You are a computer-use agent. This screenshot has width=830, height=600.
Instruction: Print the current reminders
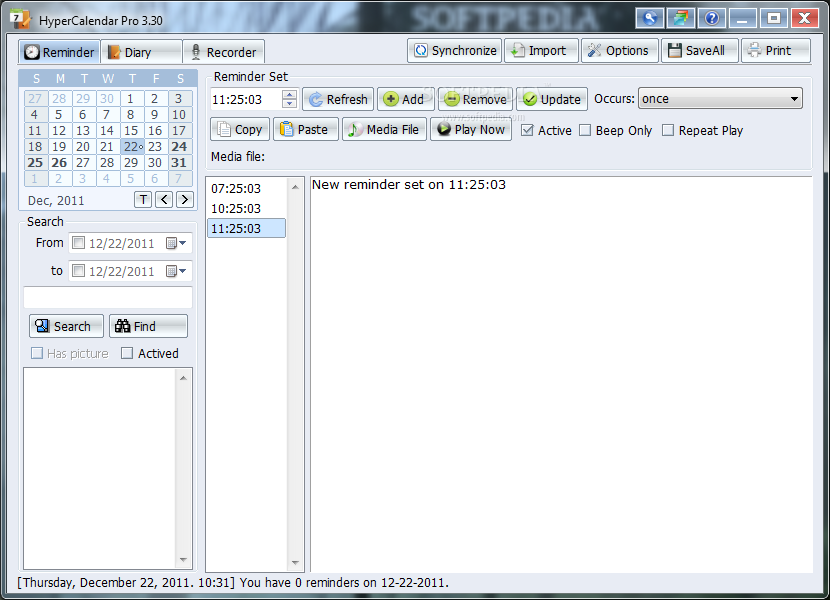(x=775, y=51)
